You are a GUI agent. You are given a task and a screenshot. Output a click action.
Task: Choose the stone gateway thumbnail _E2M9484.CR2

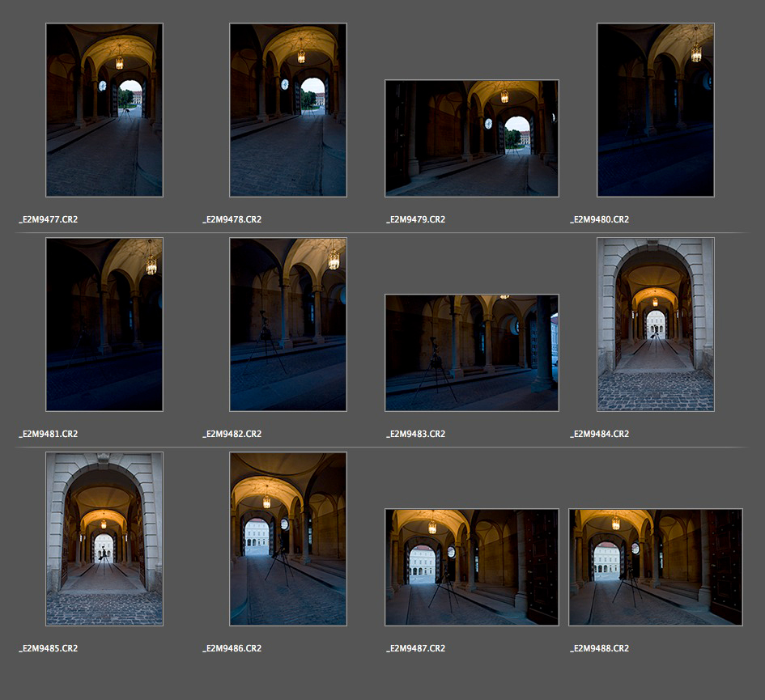656,325
